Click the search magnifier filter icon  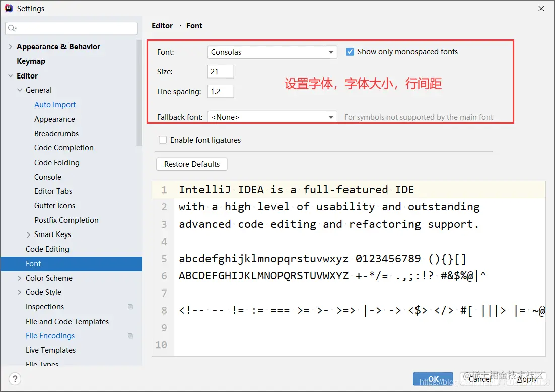point(12,28)
